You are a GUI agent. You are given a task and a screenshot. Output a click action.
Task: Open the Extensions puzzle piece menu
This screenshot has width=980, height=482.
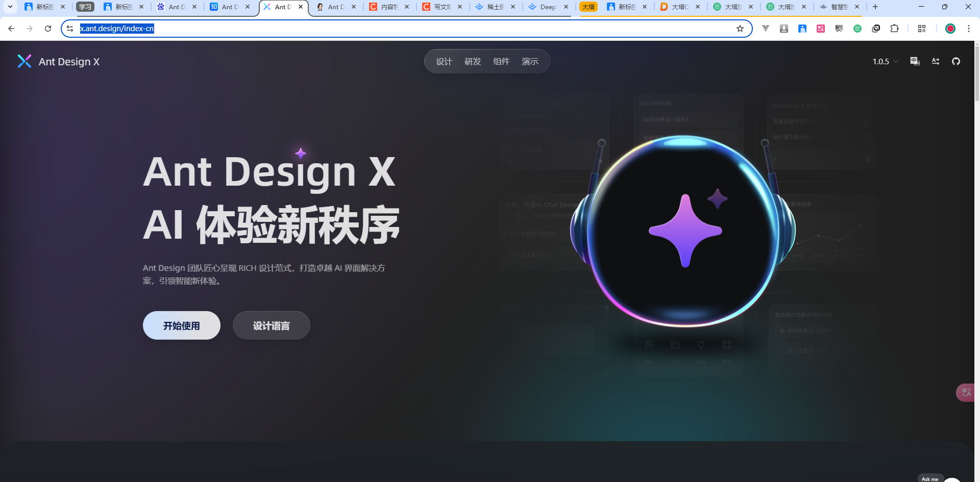tap(894, 29)
